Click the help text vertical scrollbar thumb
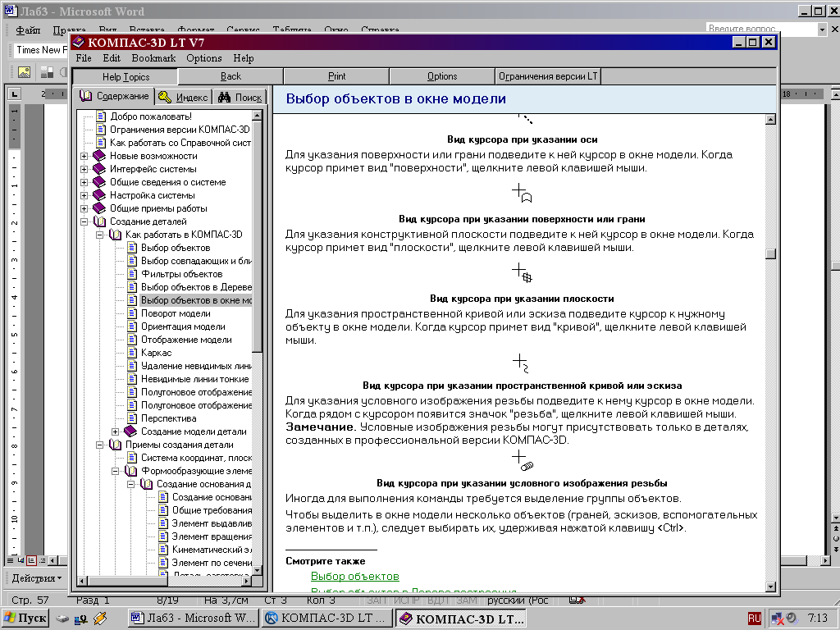Screen dimensions: 840x630 click(x=771, y=254)
